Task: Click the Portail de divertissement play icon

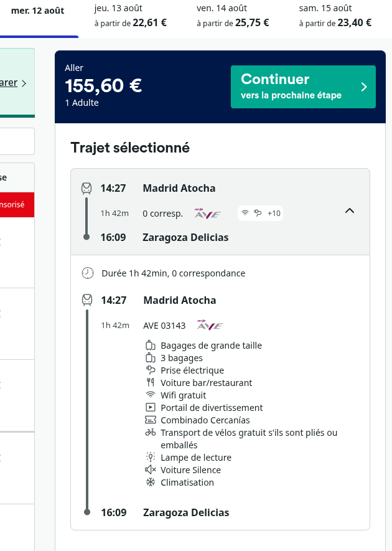Action: (151, 407)
